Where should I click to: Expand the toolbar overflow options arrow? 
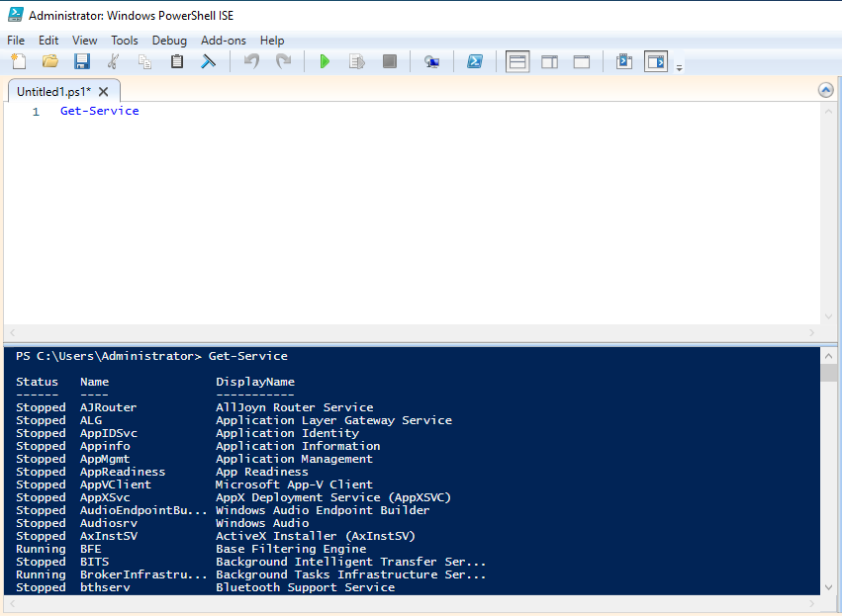679,67
